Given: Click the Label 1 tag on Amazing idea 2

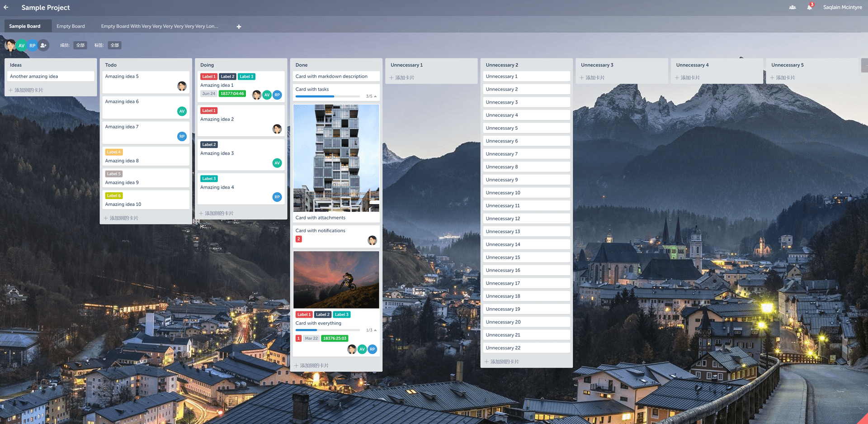Looking at the screenshot, I should point(209,110).
